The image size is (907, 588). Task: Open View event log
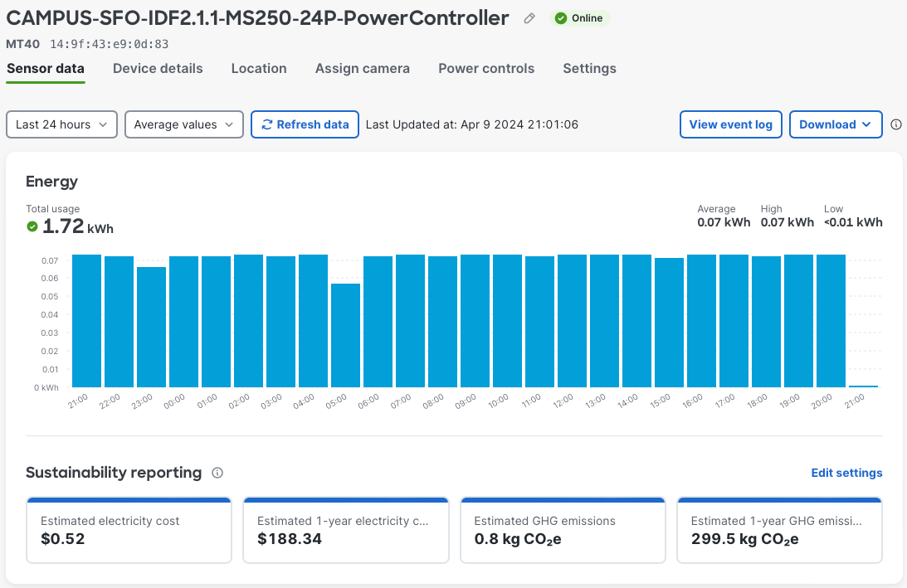731,124
